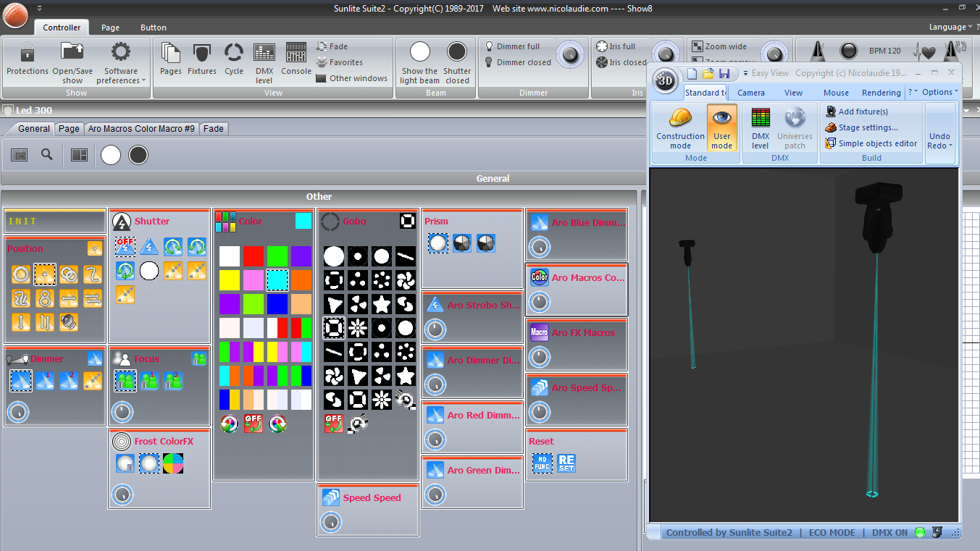Open Stage settings in 3D window
The image size is (980, 551).
click(861, 127)
